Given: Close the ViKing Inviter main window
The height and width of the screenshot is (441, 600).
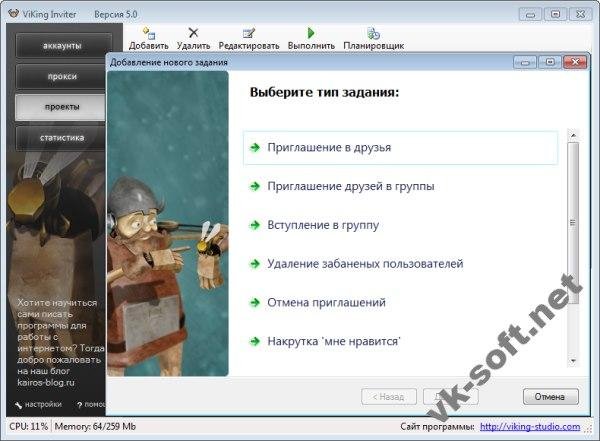Looking at the screenshot, I should 580,15.
